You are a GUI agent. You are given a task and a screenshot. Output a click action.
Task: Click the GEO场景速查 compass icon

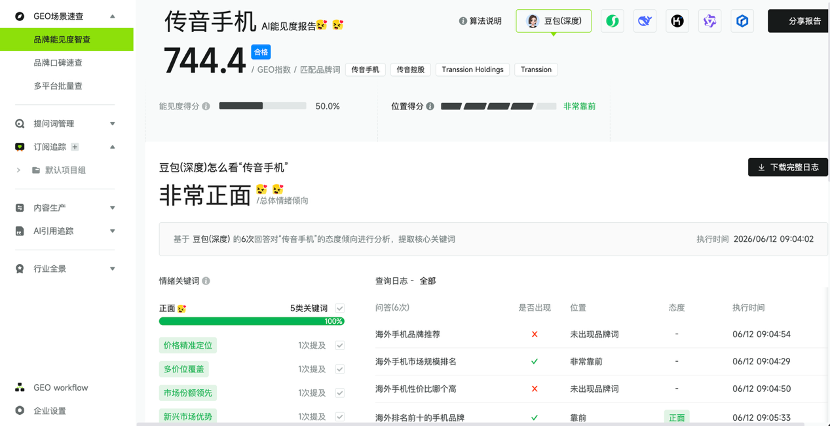point(20,16)
